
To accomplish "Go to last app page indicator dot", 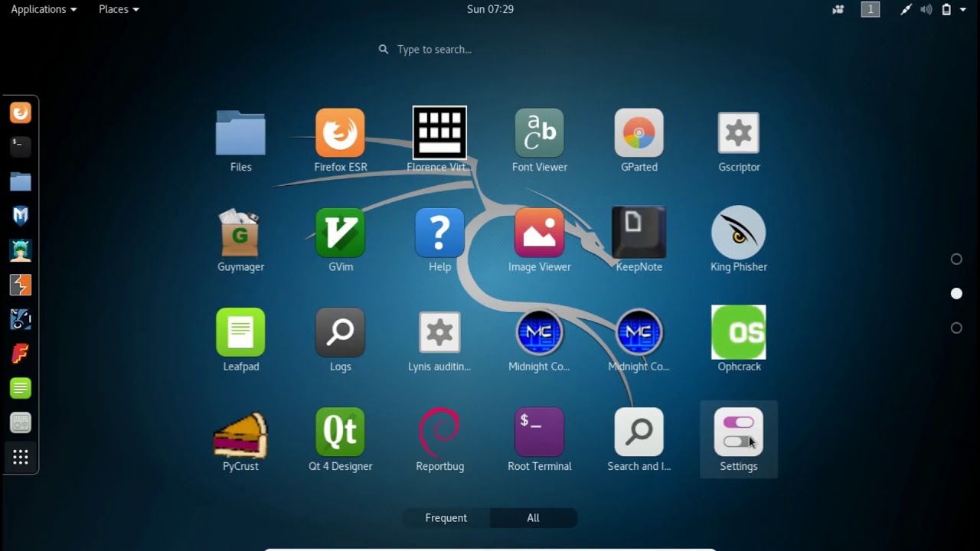I will pyautogui.click(x=956, y=328).
